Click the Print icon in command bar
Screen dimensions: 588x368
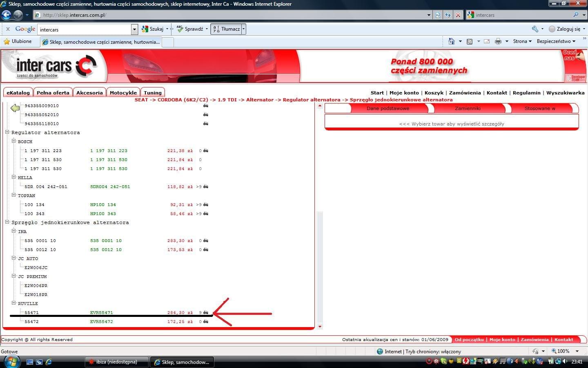tap(498, 41)
